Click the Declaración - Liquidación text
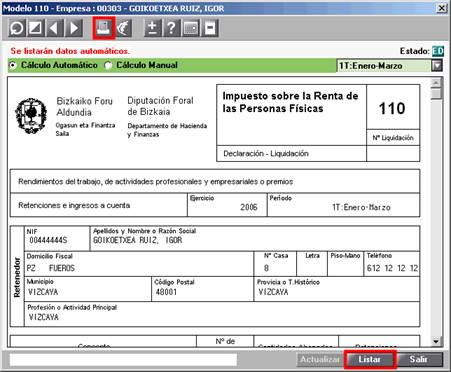 point(266,154)
